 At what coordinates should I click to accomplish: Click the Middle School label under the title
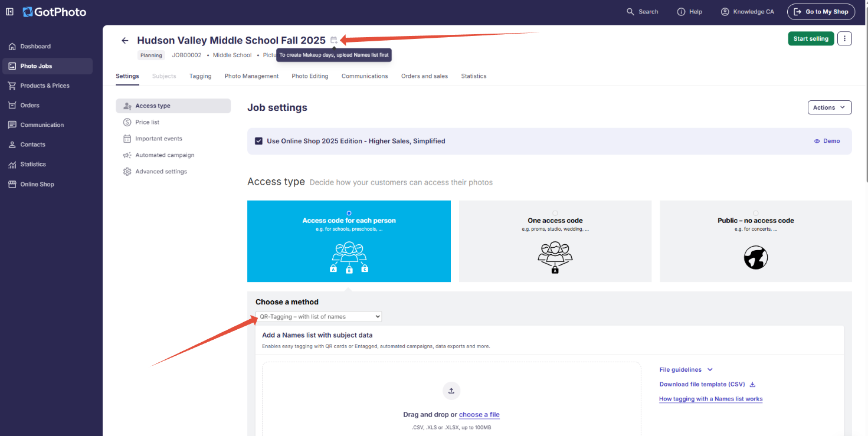pyautogui.click(x=232, y=55)
